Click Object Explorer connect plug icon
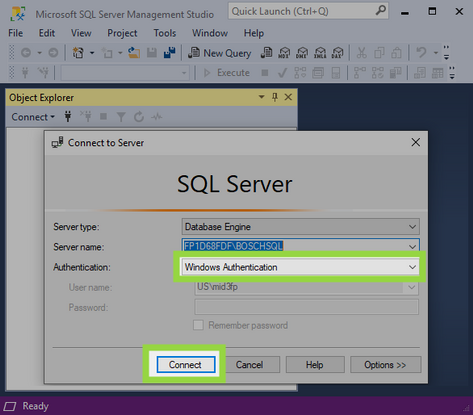 coord(68,117)
